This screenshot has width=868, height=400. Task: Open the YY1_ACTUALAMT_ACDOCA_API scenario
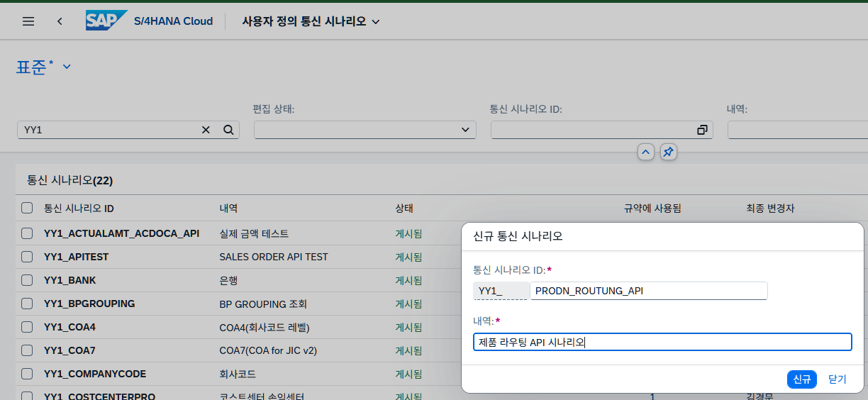coord(121,233)
